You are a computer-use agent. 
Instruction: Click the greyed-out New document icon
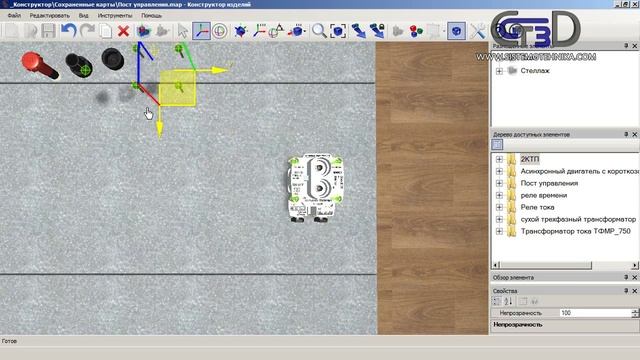tap(11, 31)
